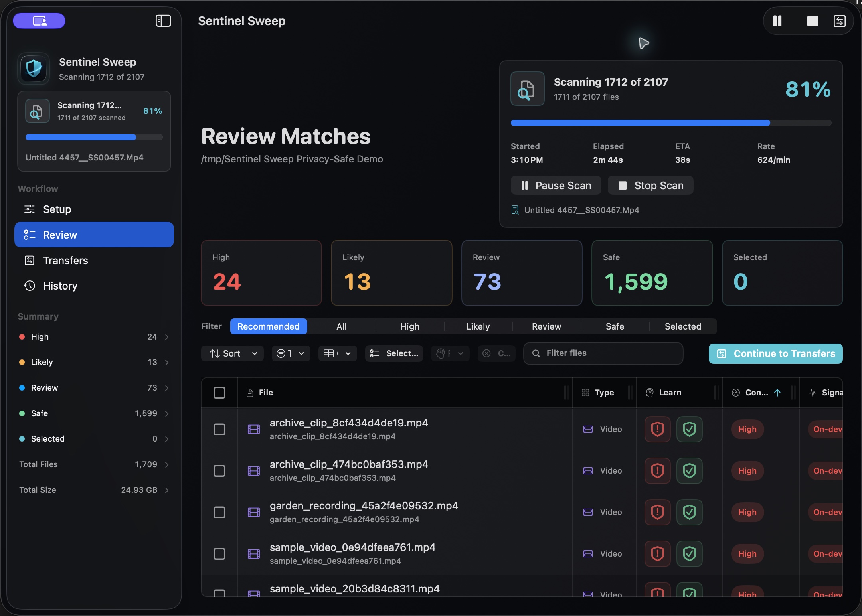
Task: Click the High confidence badge of archive_clip_8cf434d4de19
Action: (747, 429)
